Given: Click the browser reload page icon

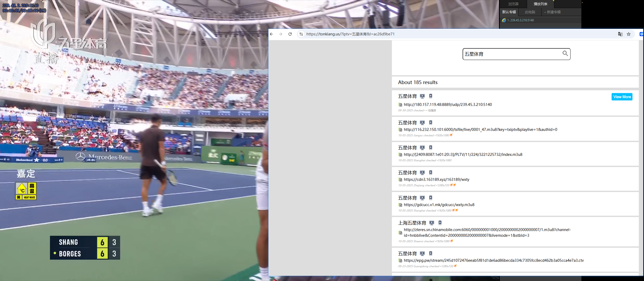Looking at the screenshot, I should pos(290,34).
